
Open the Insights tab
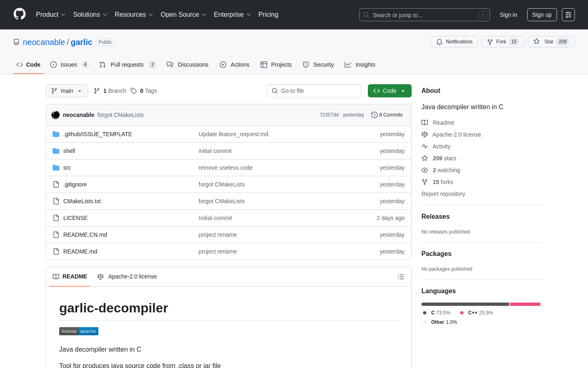tap(360, 65)
